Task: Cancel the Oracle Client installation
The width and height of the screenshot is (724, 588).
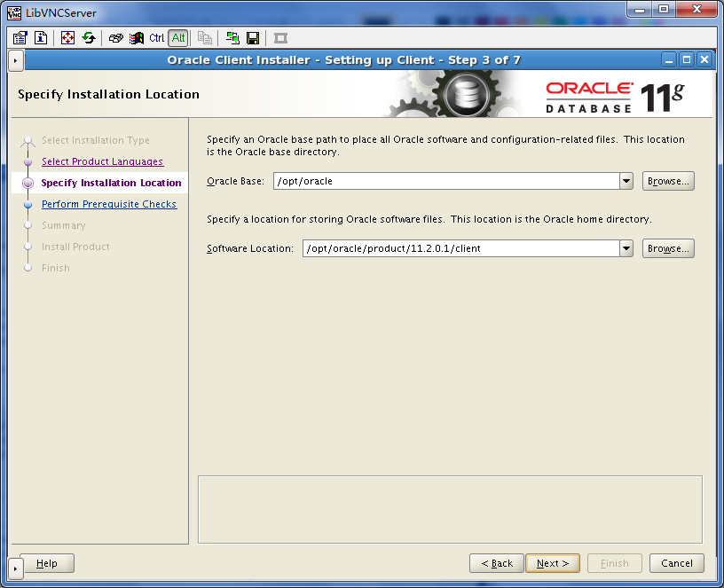Action: coord(677,563)
